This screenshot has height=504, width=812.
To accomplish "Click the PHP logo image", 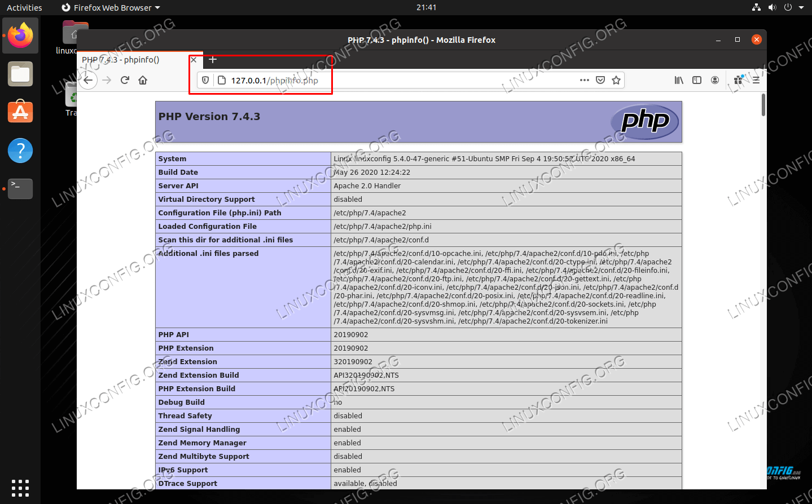I will [645, 122].
